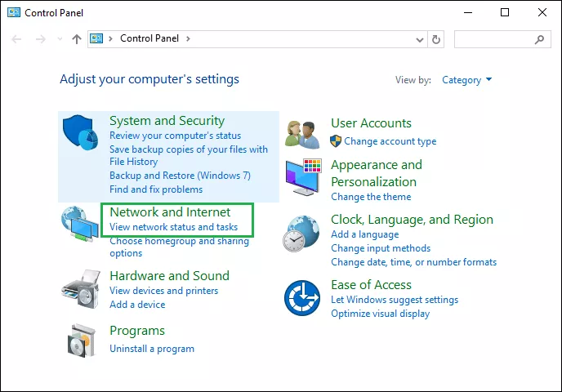Screen dimensions: 562x392
Task: Open the View by Category dropdown
Action: (466, 80)
